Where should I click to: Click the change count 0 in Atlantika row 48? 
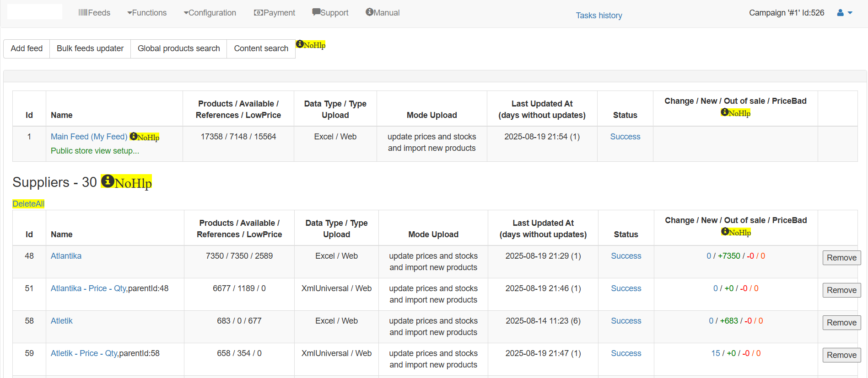pyautogui.click(x=709, y=256)
